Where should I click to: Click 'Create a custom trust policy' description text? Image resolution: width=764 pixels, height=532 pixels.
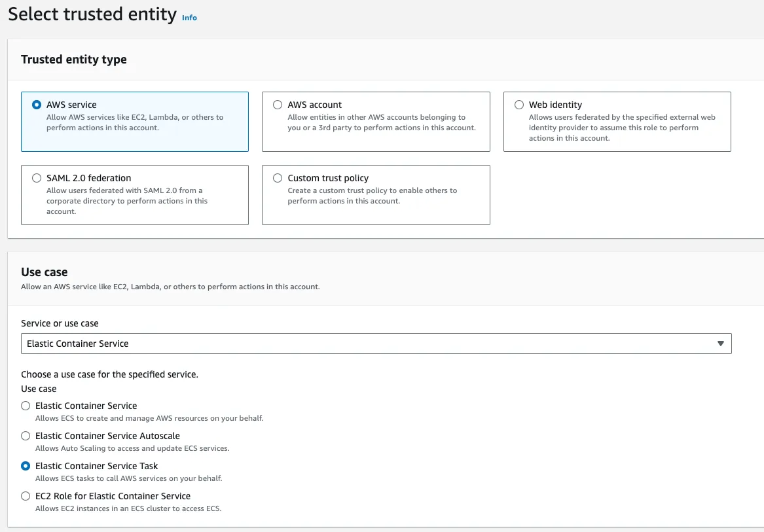pos(373,196)
